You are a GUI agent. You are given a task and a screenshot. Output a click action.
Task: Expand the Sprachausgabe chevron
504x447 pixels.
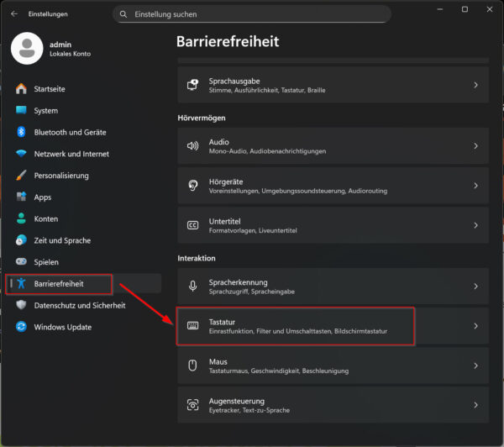475,85
